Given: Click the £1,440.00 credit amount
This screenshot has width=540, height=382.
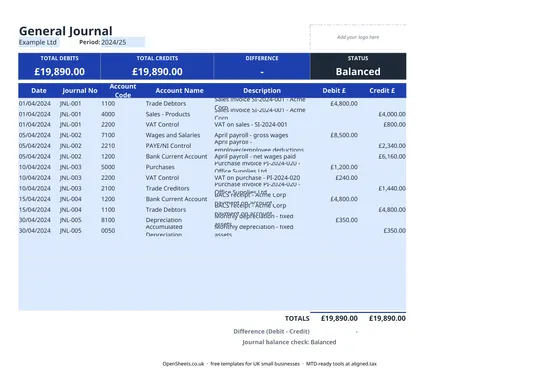Looking at the screenshot, I should click(392, 188).
